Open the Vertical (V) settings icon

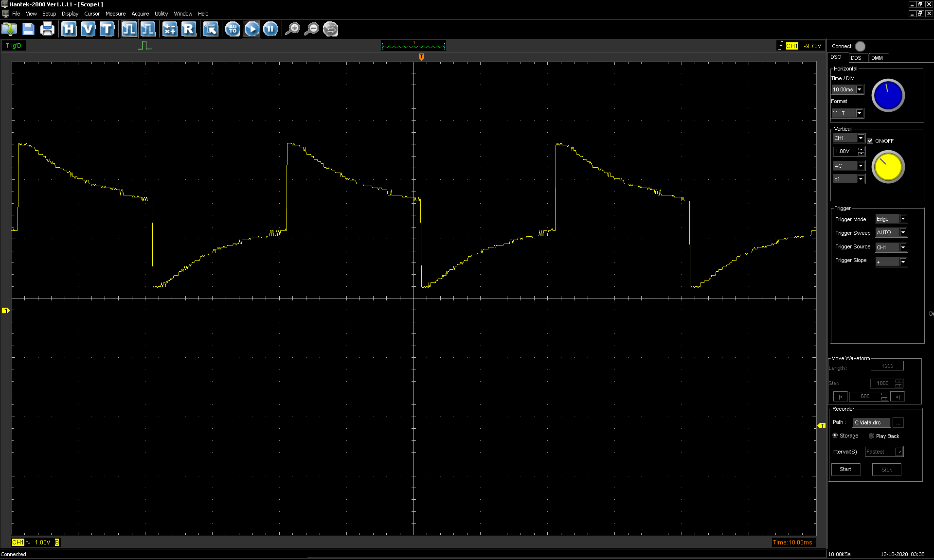[x=88, y=29]
